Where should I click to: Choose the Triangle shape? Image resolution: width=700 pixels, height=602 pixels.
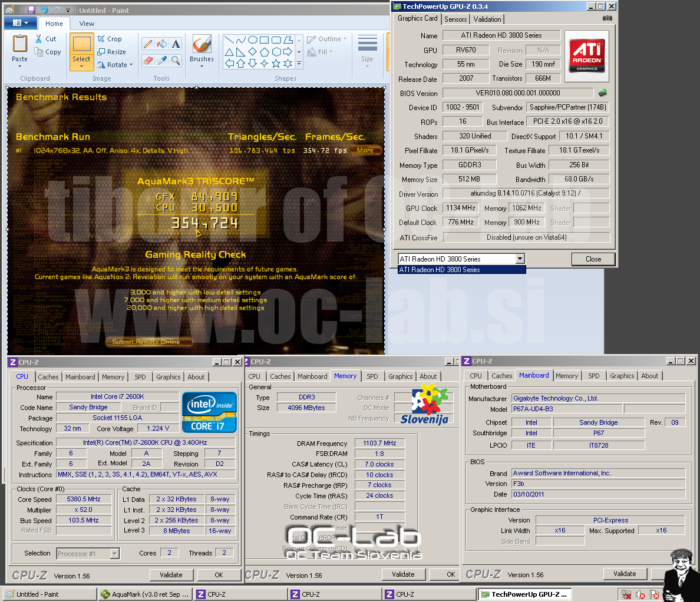[229, 52]
